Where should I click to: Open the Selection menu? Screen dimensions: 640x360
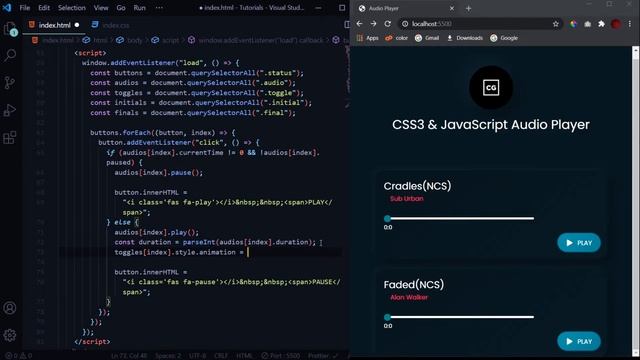pyautogui.click(x=72, y=7)
